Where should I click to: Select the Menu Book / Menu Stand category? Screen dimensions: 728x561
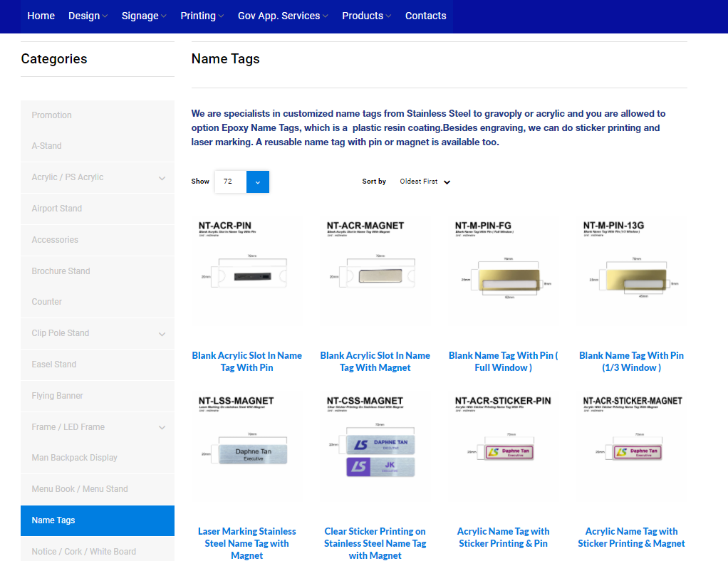pyautogui.click(x=80, y=489)
